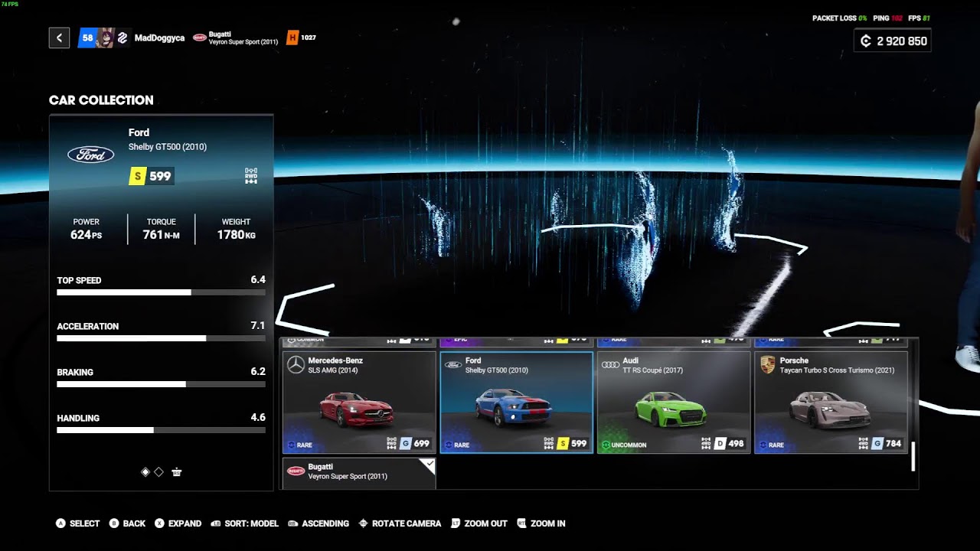Click the Bugatti logo in the header
The height and width of the screenshot is (551, 980).
click(200, 37)
